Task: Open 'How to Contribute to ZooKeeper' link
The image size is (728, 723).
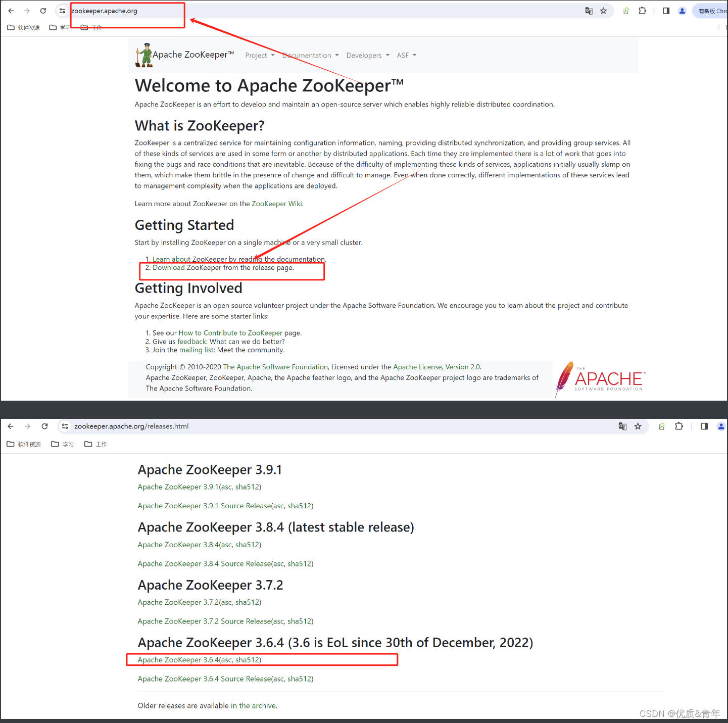Action: pyautogui.click(x=230, y=333)
